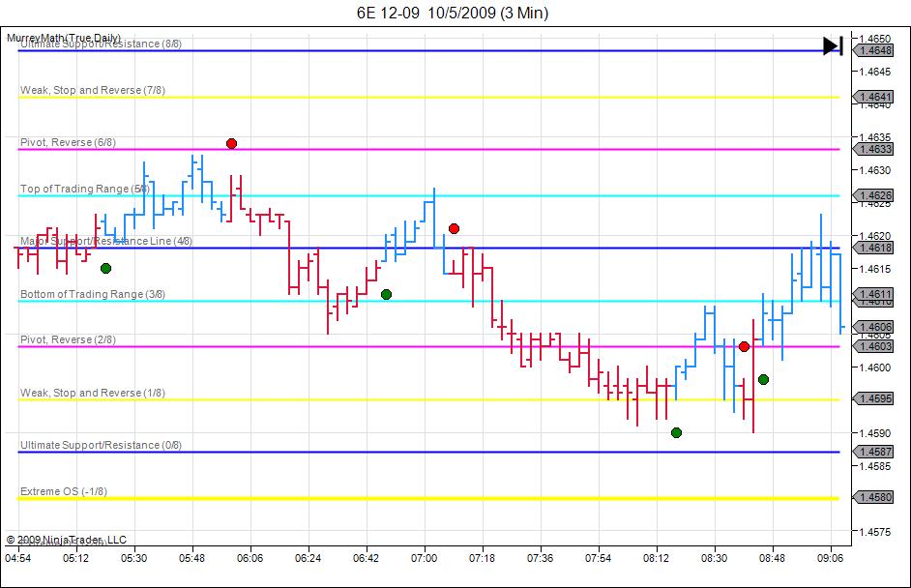The image size is (911, 588).
Task: Click the 1.4630 price axis label
Action: pos(875,170)
